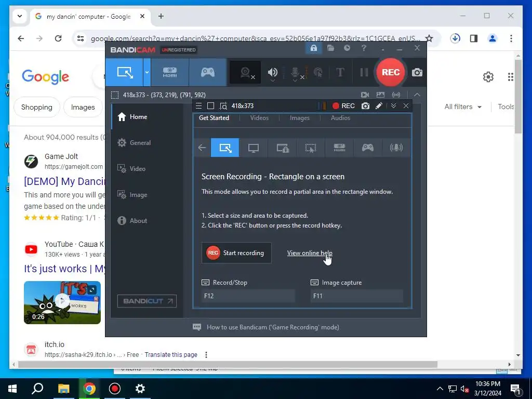Click the BANDICUT button
The width and height of the screenshot is (532, 399).
pos(147,301)
